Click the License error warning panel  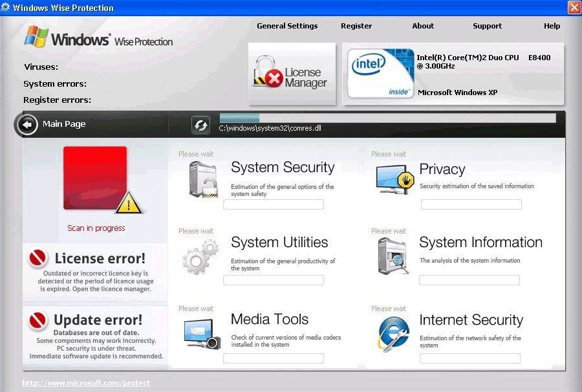[x=96, y=272]
